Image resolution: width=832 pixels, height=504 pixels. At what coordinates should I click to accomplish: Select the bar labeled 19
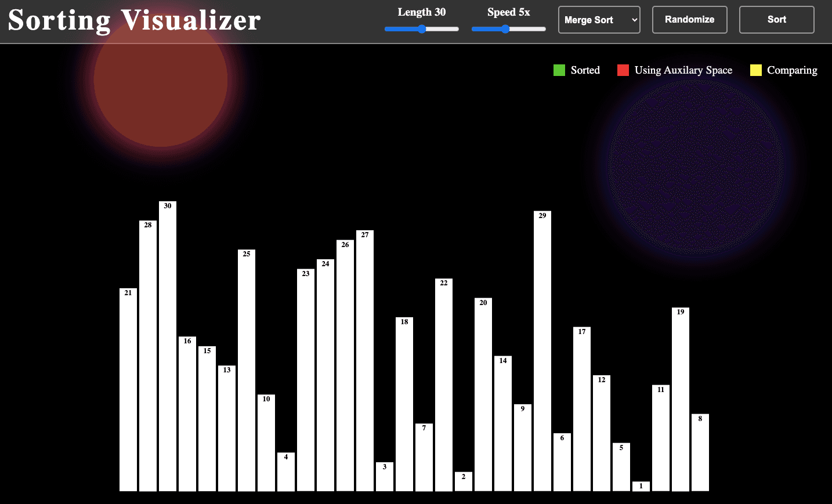681,400
